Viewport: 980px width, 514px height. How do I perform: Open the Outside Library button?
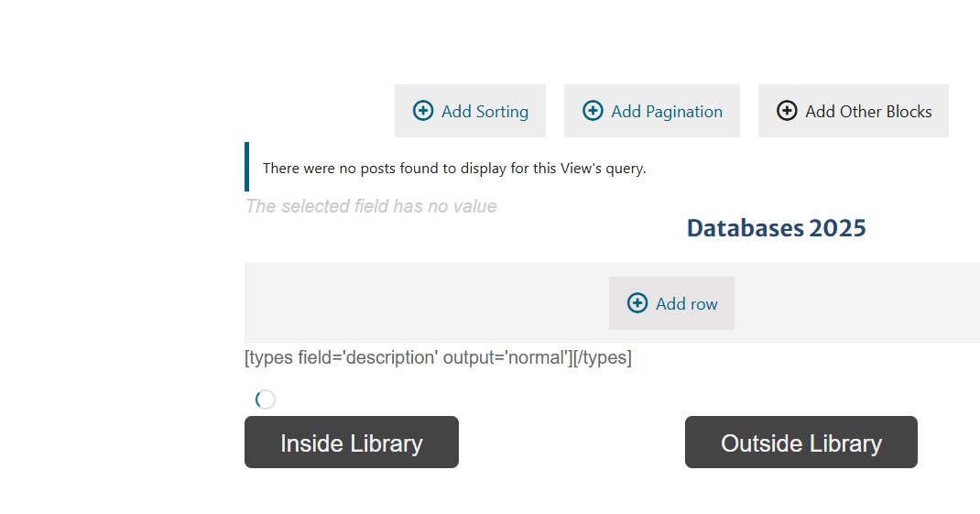click(x=801, y=443)
